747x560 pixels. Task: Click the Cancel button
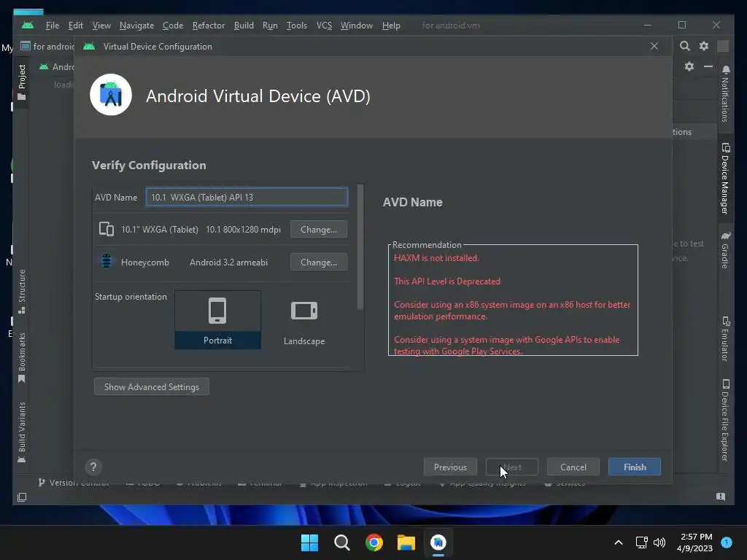[x=573, y=467]
